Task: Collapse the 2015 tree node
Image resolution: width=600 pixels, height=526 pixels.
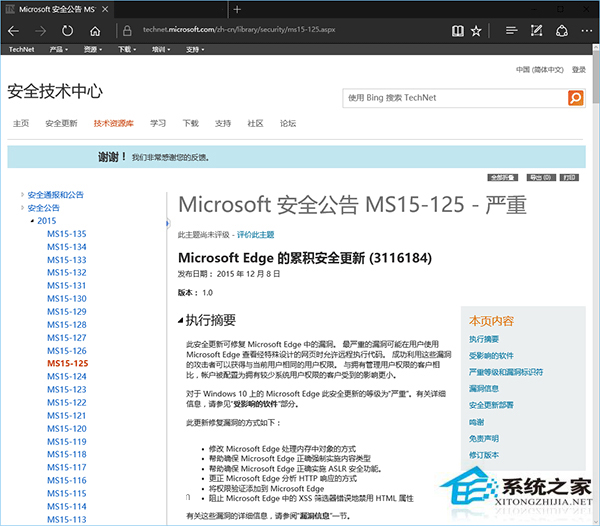Action: 31,220
